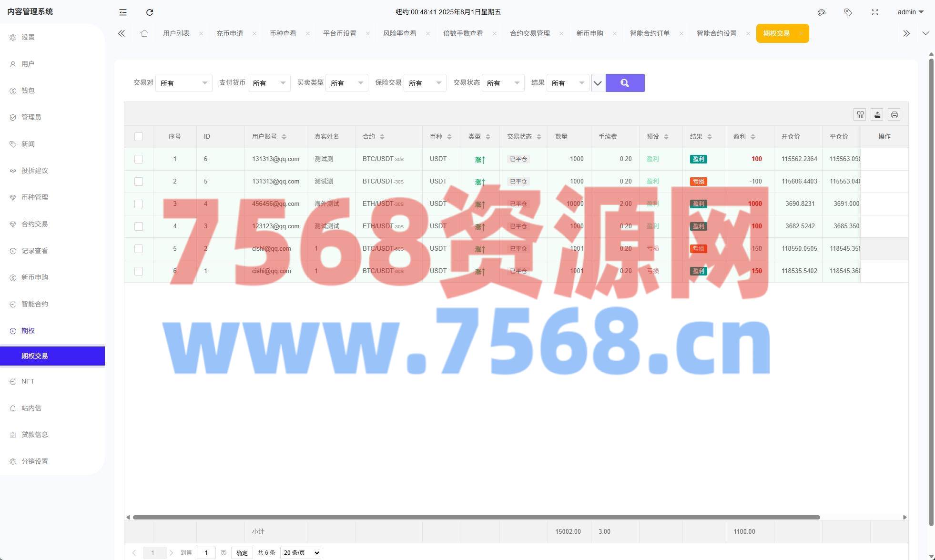This screenshot has width=935, height=560.
Task: Switch to the 合约交易管理 tab
Action: pos(529,33)
